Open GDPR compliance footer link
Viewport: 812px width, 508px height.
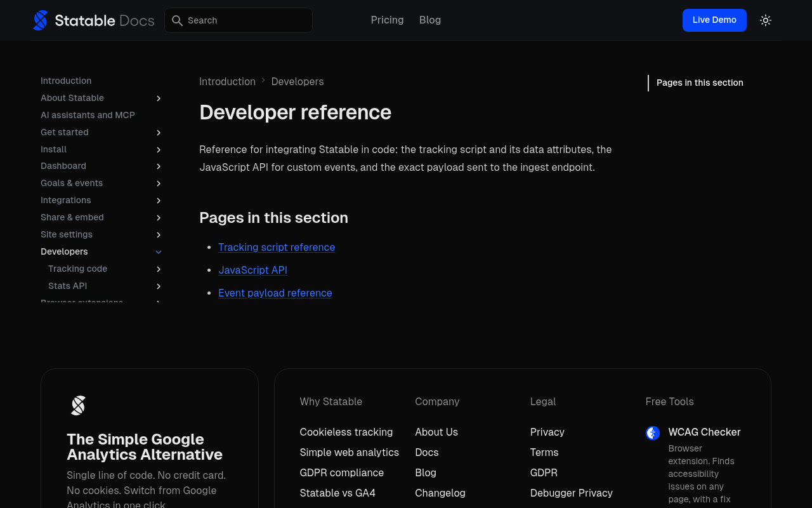(x=342, y=472)
